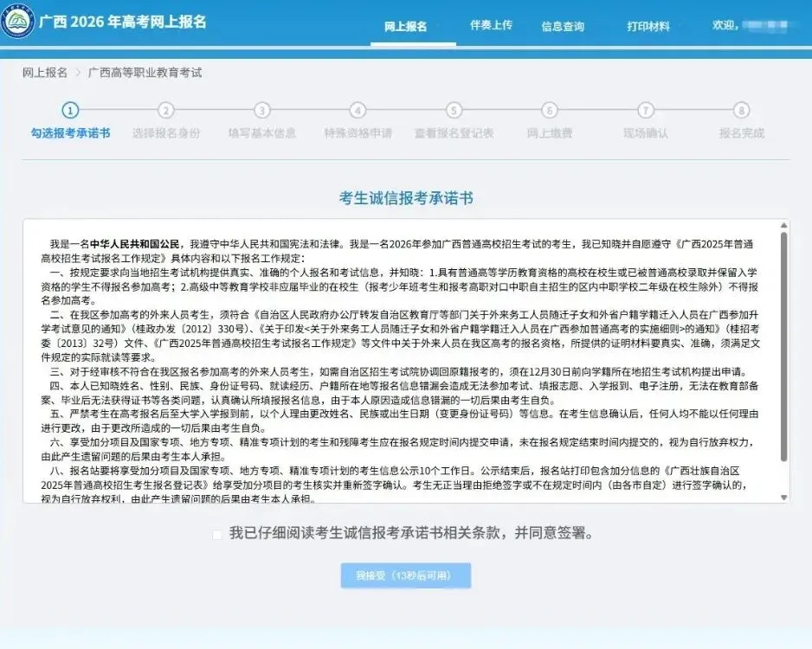812x649 pixels.
Task: Select step 6 circle 网上缴费
Action: click(x=550, y=110)
